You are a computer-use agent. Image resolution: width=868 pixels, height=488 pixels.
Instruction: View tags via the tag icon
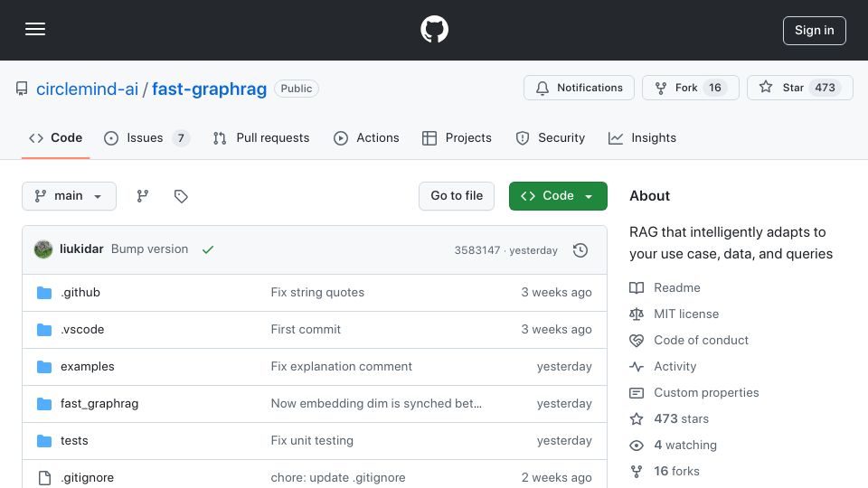(181, 196)
